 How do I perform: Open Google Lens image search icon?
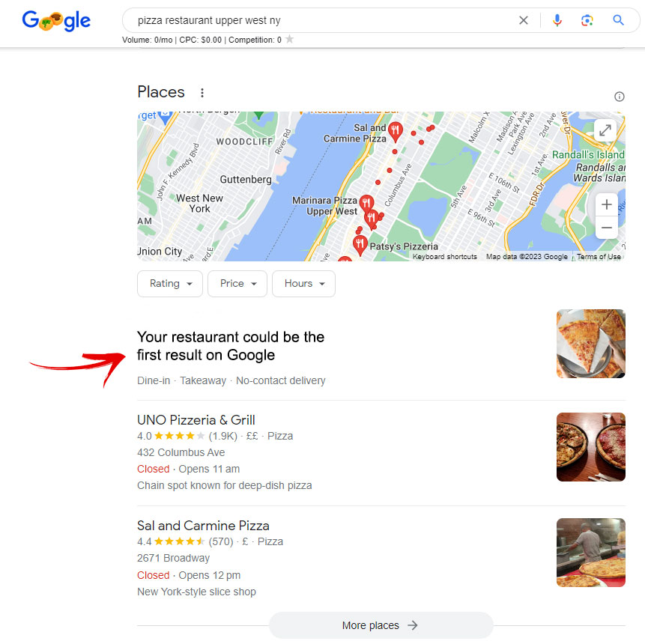(x=587, y=20)
